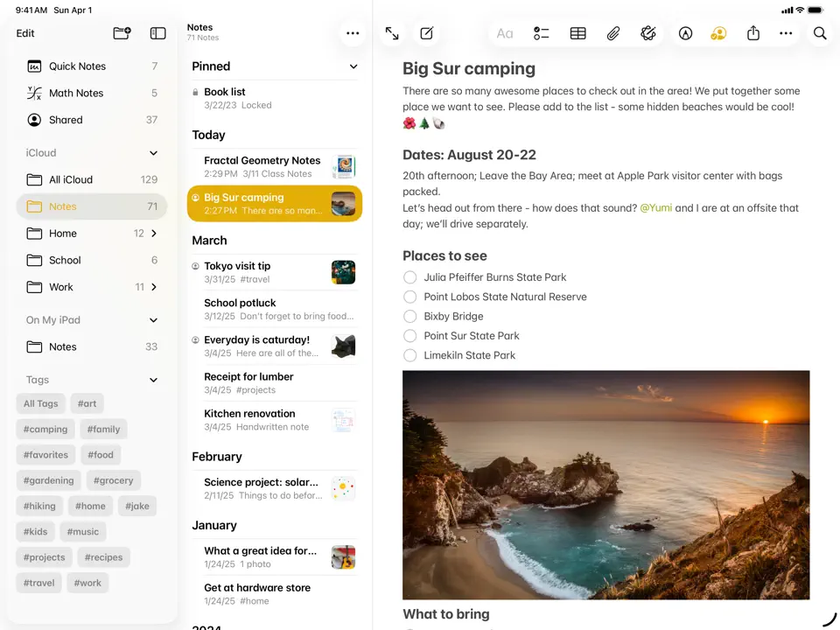Expand the Home folder subfolders
This screenshot has width=840, height=630.
(155, 234)
